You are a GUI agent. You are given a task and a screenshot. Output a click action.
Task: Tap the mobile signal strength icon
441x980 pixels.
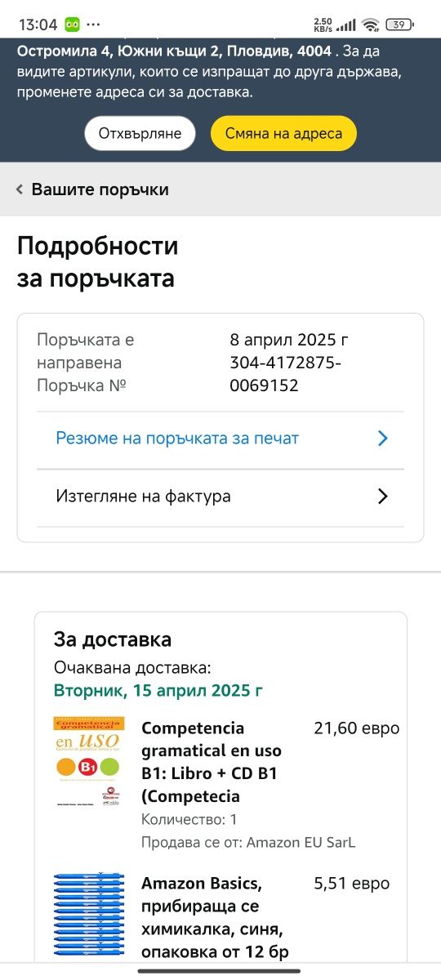[x=347, y=24]
